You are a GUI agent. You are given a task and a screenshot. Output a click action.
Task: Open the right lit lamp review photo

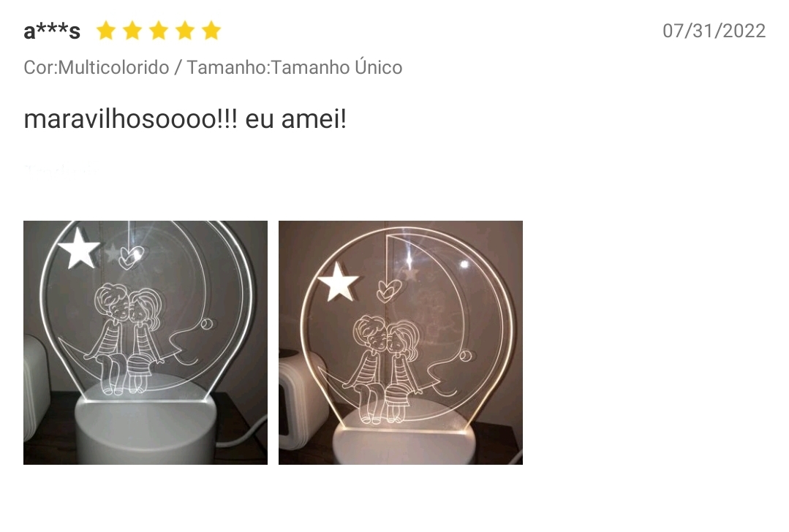[x=401, y=343]
